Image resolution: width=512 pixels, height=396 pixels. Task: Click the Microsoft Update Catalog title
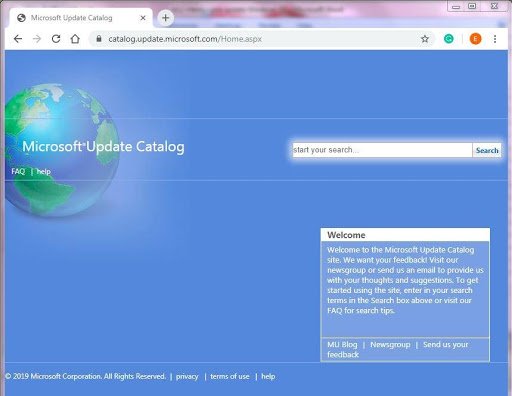tap(103, 147)
